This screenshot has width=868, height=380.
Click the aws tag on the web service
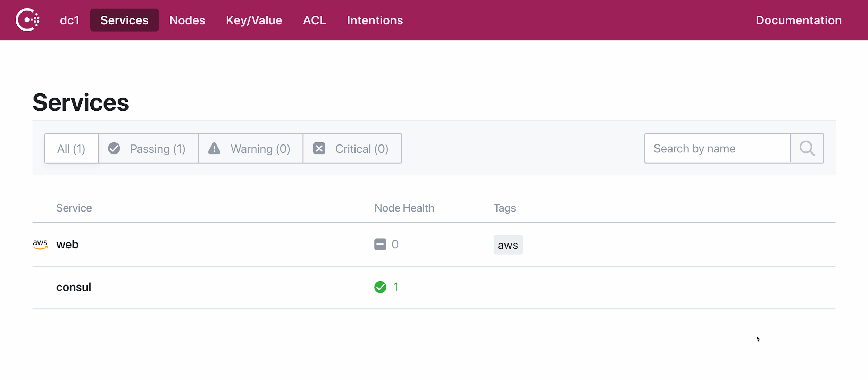pyautogui.click(x=508, y=245)
